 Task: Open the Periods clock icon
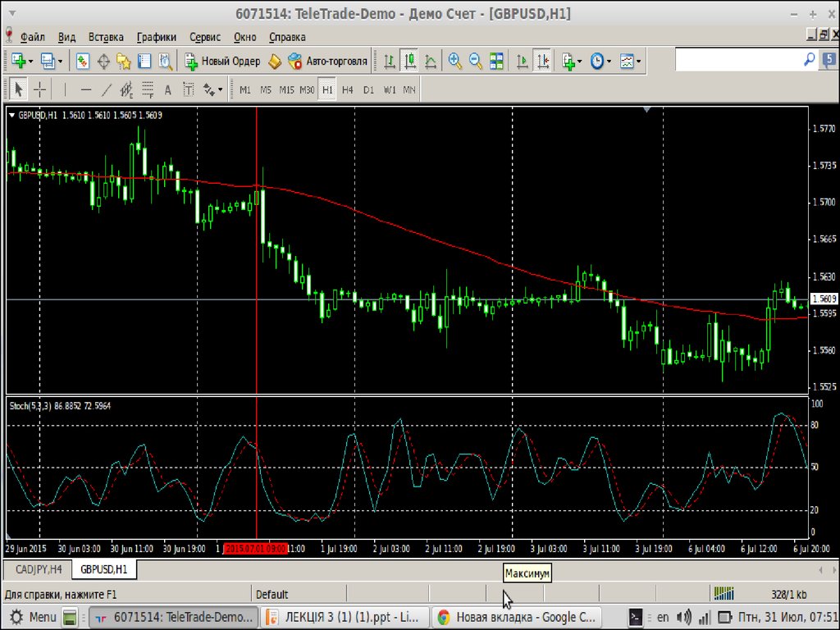click(597, 61)
